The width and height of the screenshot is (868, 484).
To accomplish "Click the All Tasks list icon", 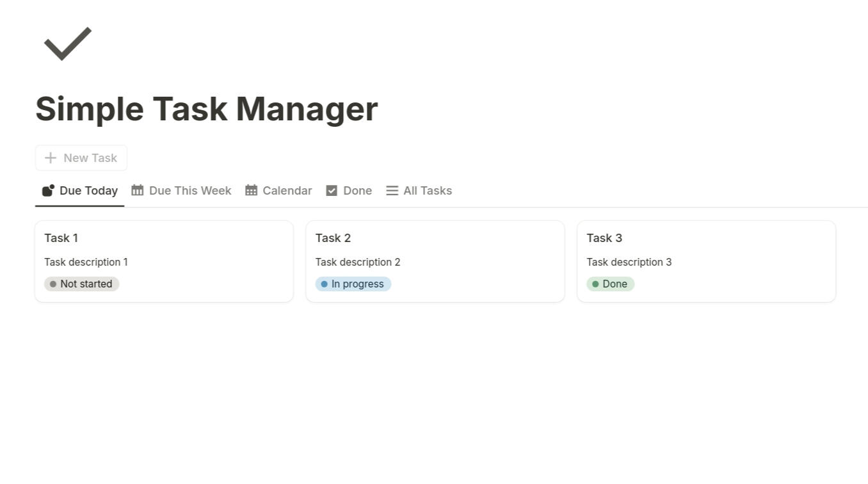I will point(392,190).
